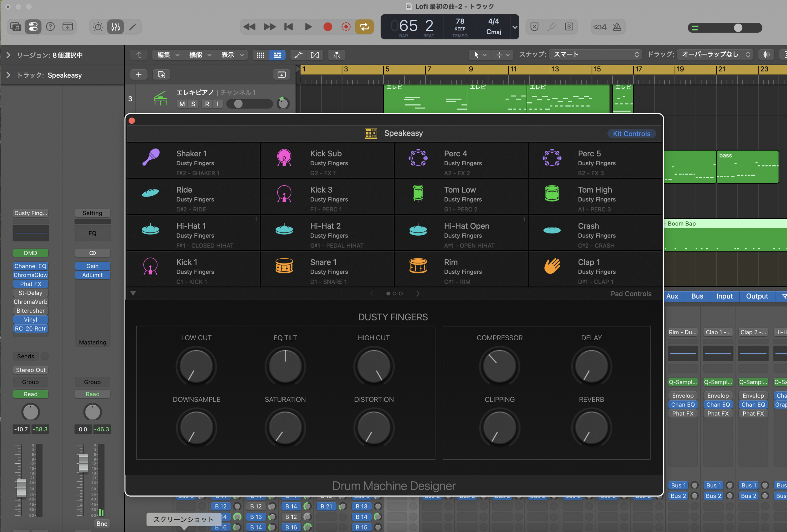Click the Tom Low drum icon

click(418, 193)
